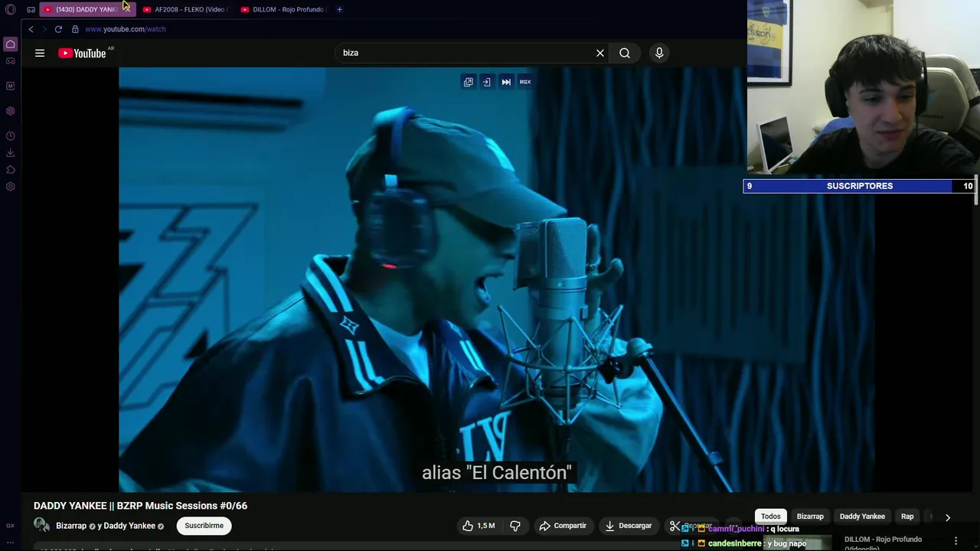980x551 pixels.
Task: Select the Todos filter chip
Action: point(771,517)
